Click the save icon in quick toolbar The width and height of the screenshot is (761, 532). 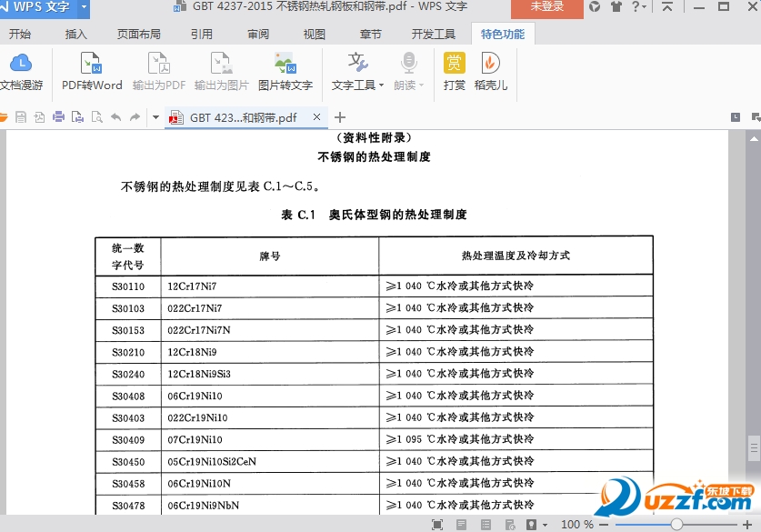click(20, 117)
